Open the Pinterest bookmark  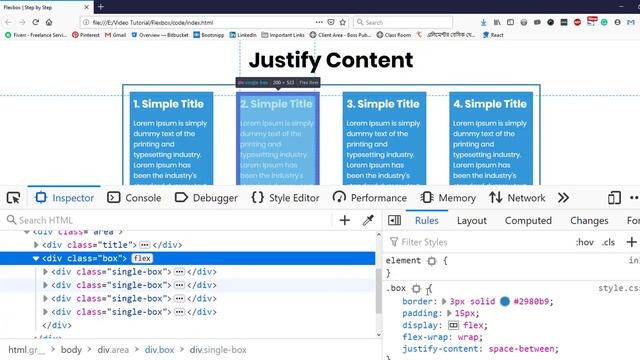click(86, 35)
